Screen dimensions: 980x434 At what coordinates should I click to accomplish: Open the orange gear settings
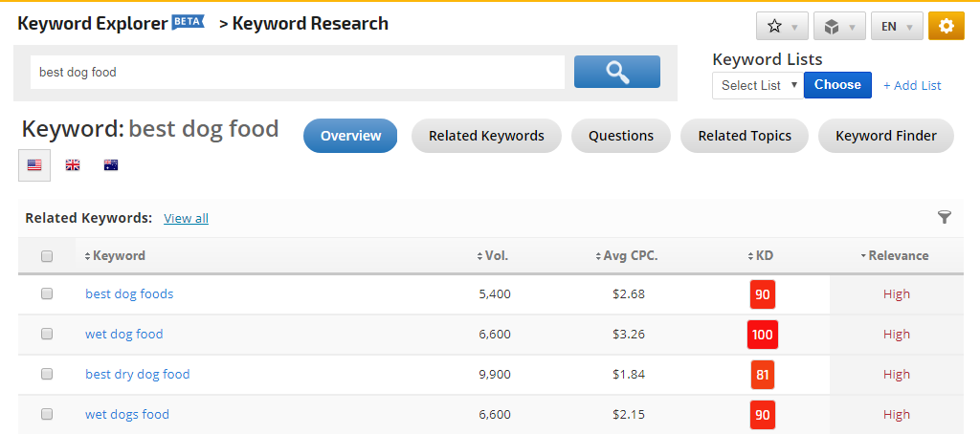pyautogui.click(x=946, y=27)
